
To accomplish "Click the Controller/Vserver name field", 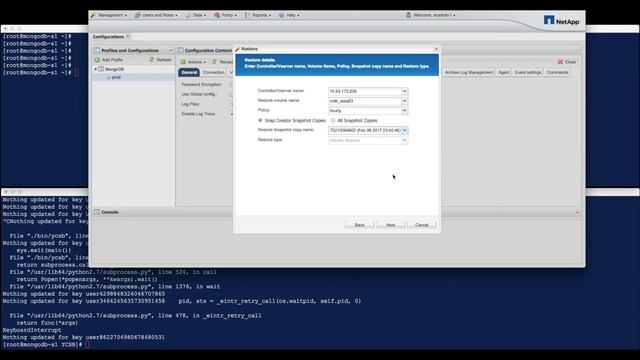I will coord(365,91).
